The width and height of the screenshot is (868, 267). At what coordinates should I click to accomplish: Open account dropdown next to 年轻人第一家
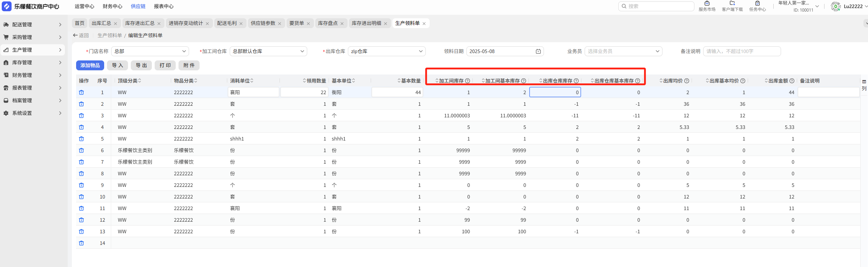[817, 6]
